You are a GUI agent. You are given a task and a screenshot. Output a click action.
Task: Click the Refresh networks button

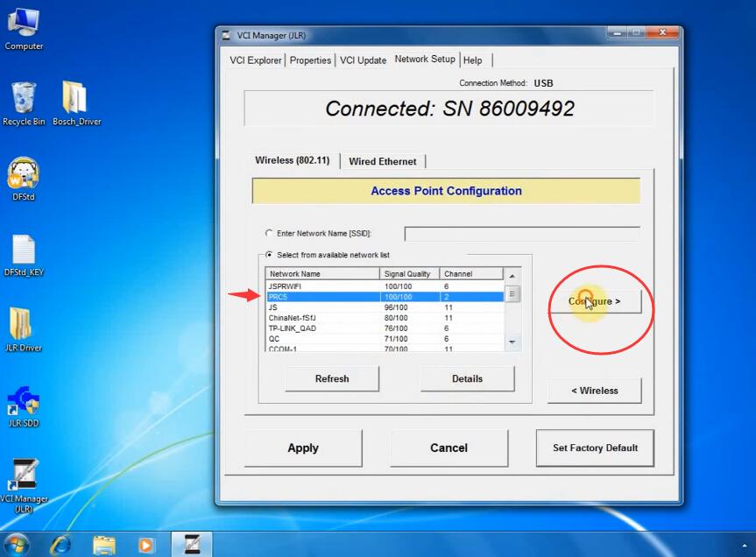pyautogui.click(x=332, y=378)
